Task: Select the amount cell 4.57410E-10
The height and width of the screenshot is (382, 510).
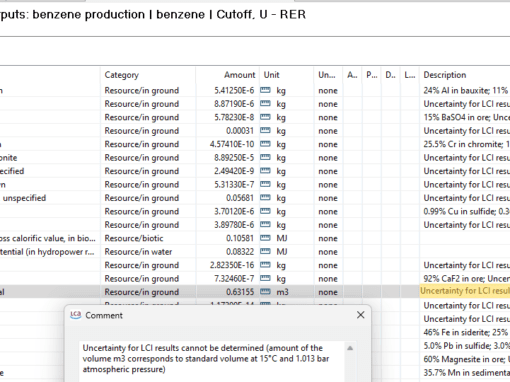Action: coord(228,144)
